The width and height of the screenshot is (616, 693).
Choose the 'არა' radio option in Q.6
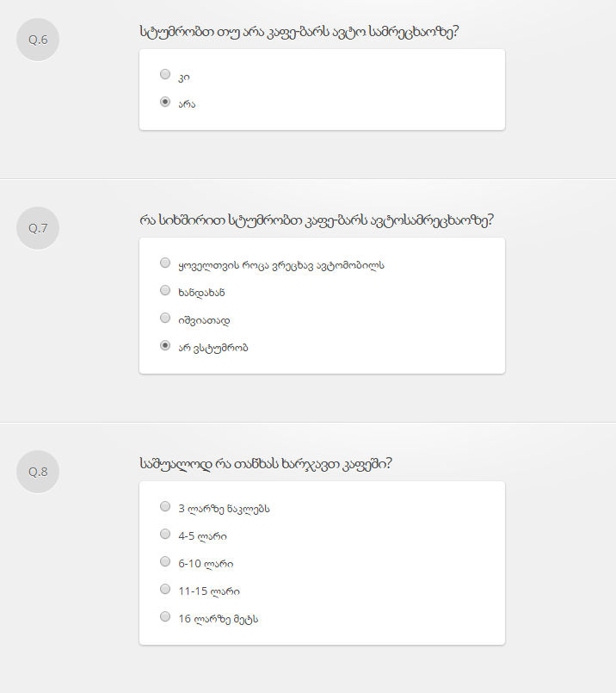(165, 102)
